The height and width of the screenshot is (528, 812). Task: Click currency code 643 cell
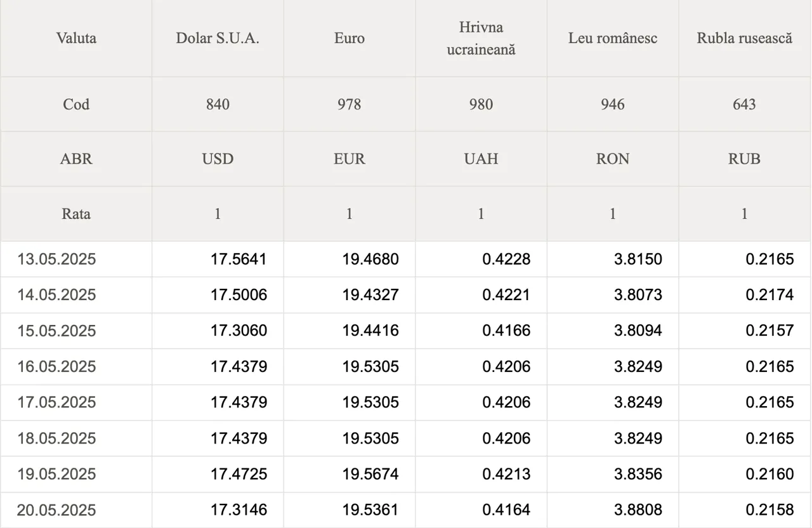(x=745, y=104)
